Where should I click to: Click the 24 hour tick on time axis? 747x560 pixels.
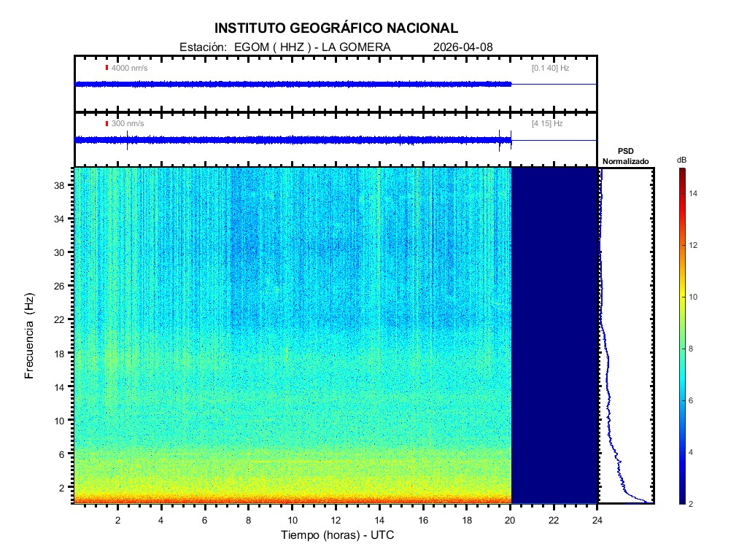click(x=597, y=519)
